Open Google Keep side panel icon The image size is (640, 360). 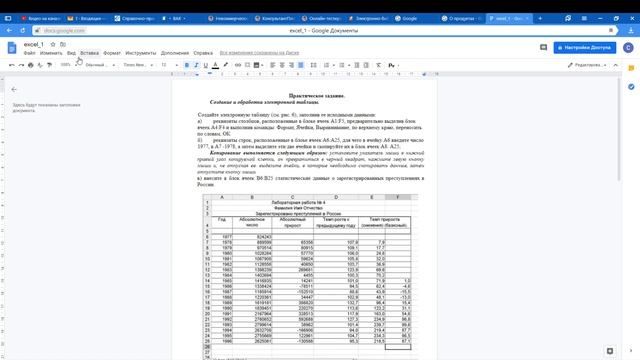coord(631,68)
